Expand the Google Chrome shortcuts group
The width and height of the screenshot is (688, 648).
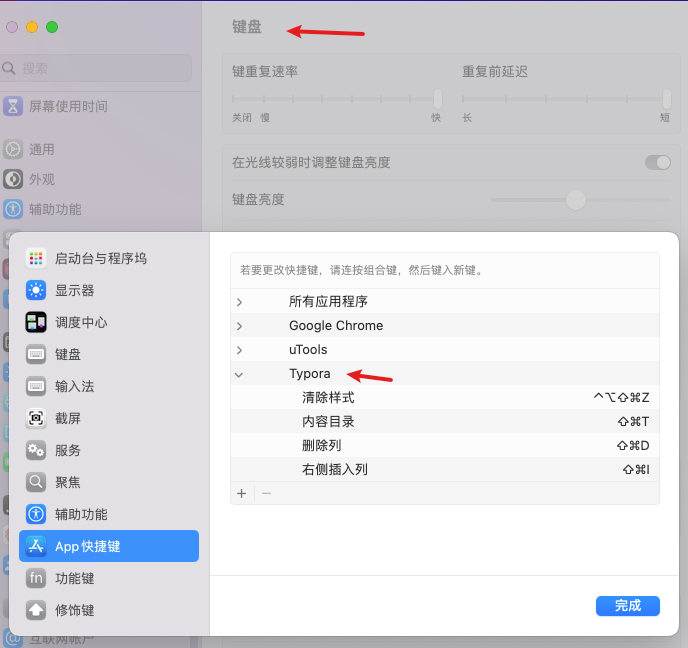239,326
